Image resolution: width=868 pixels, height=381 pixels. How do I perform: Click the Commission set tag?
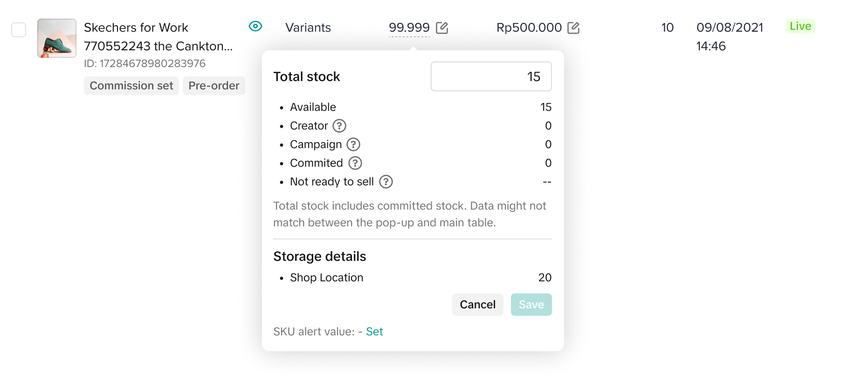131,86
